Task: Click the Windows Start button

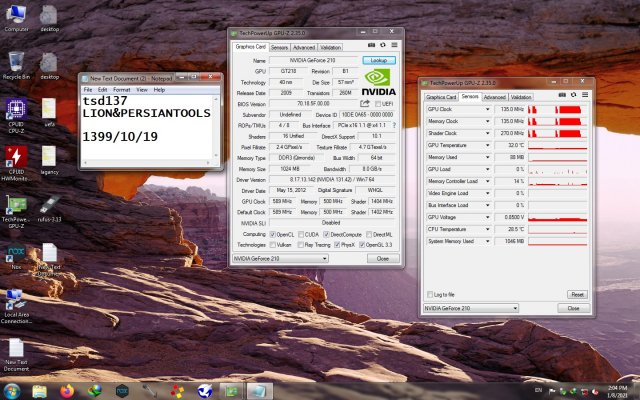Action: point(12,390)
